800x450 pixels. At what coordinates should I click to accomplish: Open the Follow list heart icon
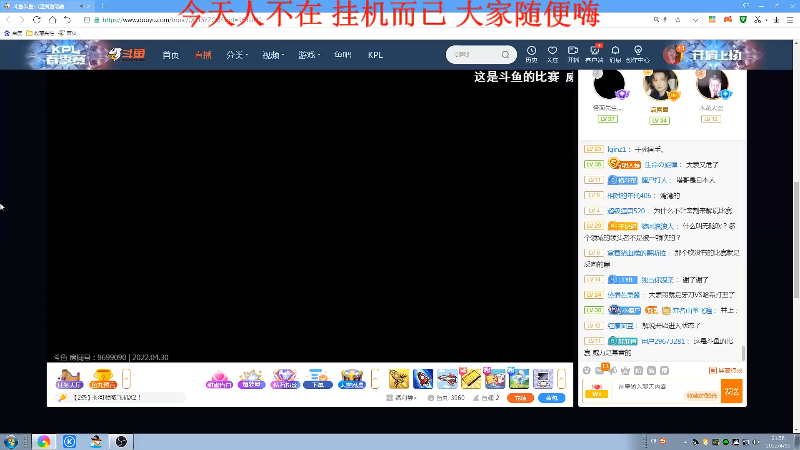[x=552, y=54]
